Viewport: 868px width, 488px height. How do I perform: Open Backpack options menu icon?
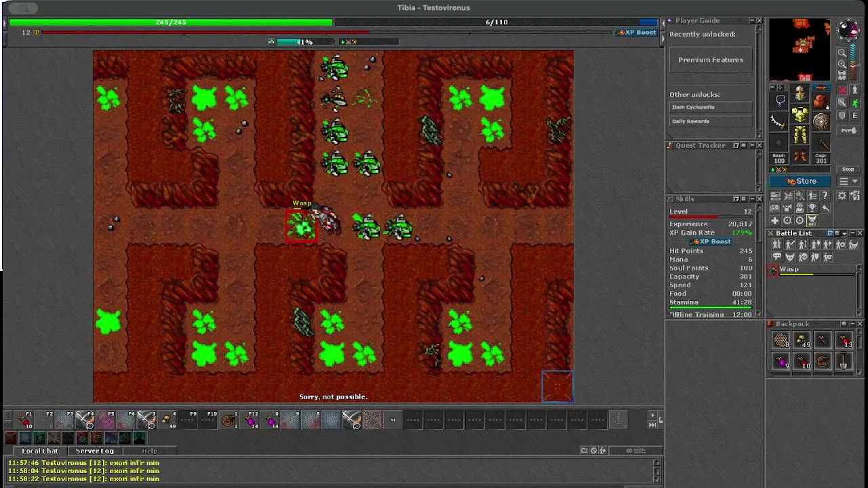tap(844, 323)
